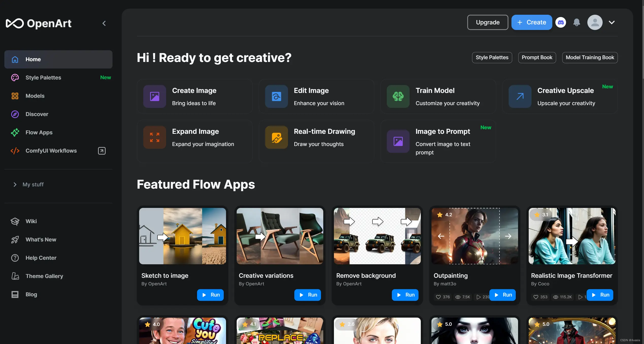Like the Outpainting app heart icon
Image resolution: width=644 pixels, height=344 pixels.
click(438, 297)
